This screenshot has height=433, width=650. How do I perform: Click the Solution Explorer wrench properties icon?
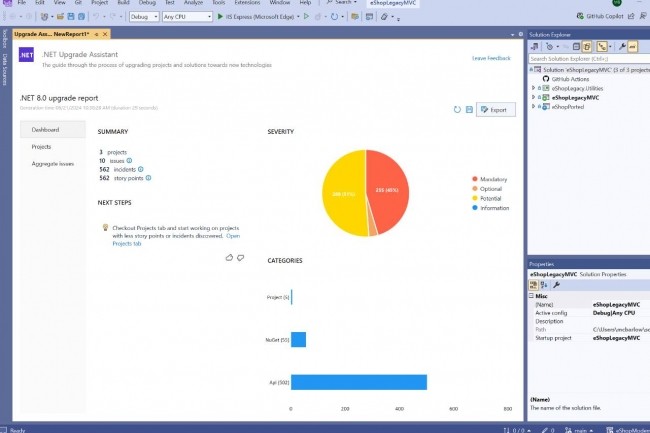[x=621, y=46]
